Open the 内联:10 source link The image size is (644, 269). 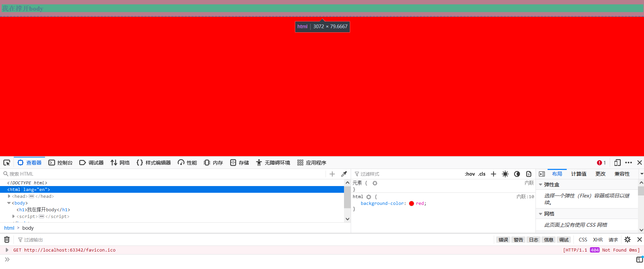tap(525, 197)
